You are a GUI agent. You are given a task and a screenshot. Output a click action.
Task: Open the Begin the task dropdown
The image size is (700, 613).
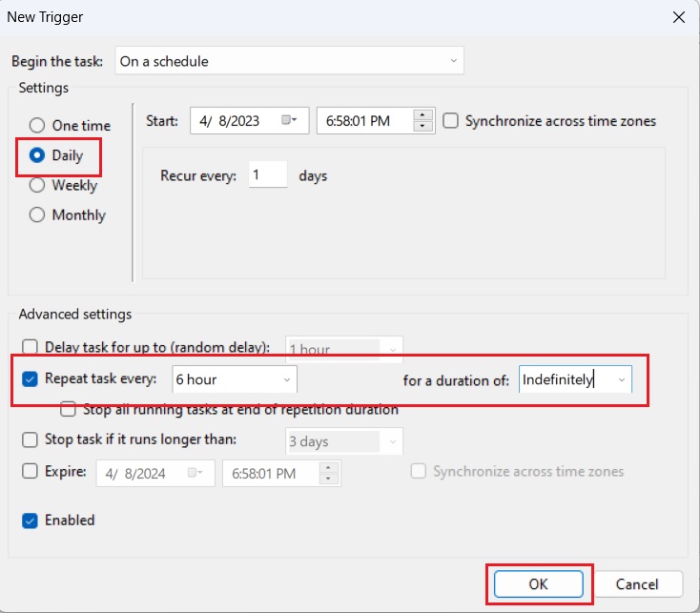[x=289, y=61]
